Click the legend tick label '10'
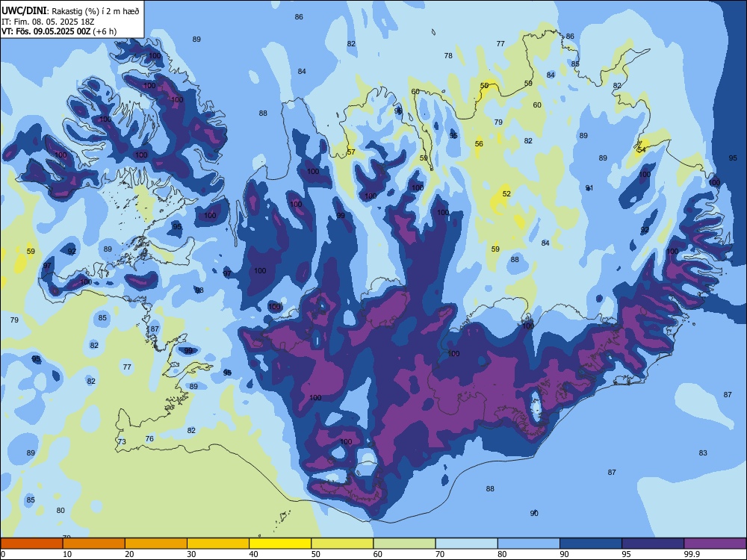The width and height of the screenshot is (747, 560). click(x=67, y=554)
